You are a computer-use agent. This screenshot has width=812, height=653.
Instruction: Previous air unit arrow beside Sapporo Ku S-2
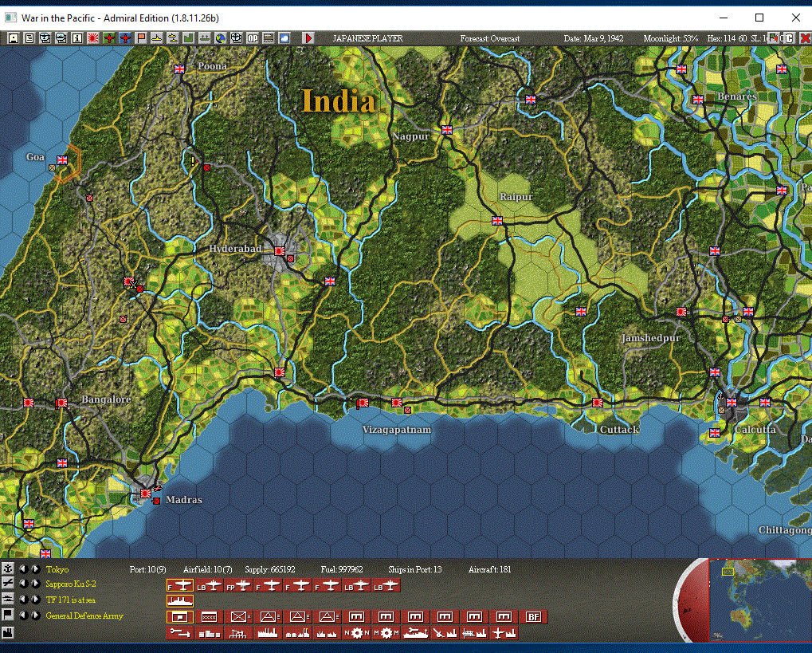tap(23, 584)
